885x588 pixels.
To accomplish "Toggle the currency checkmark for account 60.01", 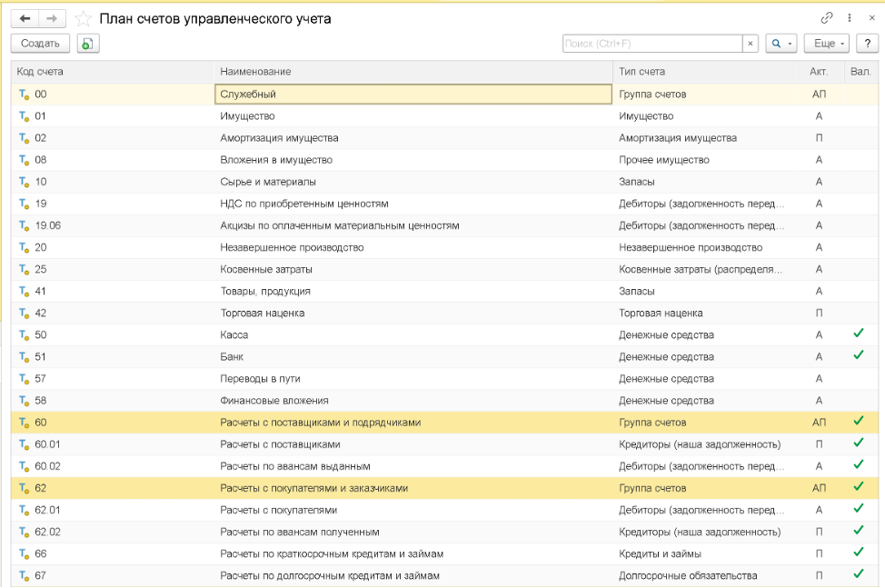I will click(x=859, y=443).
